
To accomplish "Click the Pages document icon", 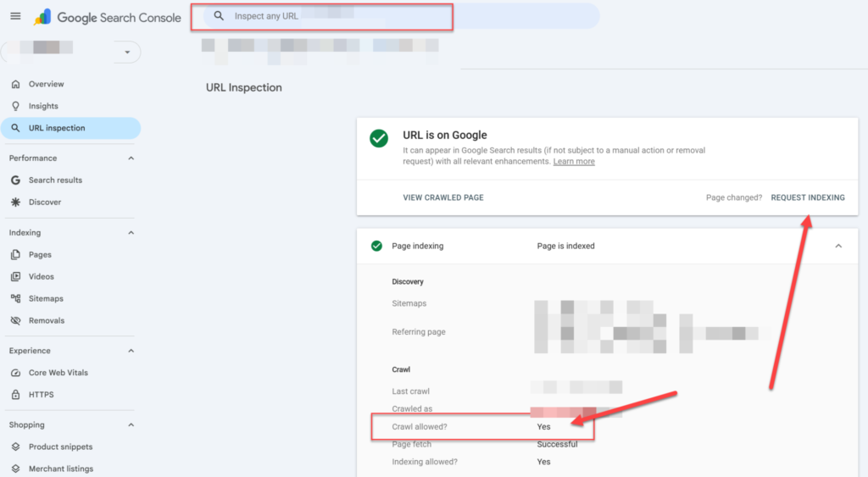I will (x=15, y=254).
